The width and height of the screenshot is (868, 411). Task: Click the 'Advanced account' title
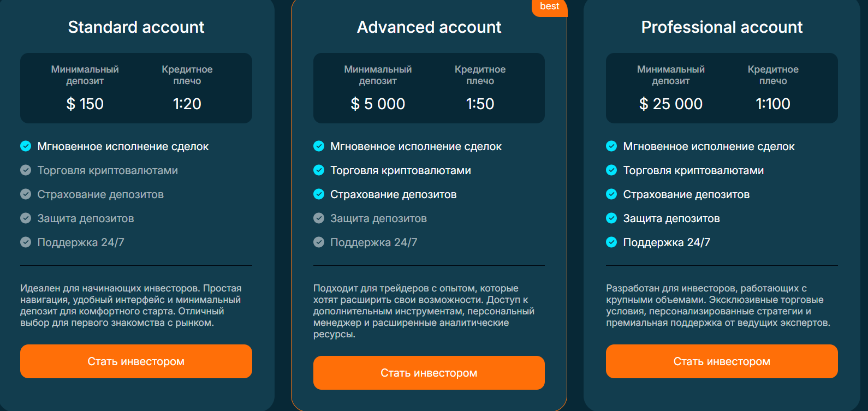(429, 27)
